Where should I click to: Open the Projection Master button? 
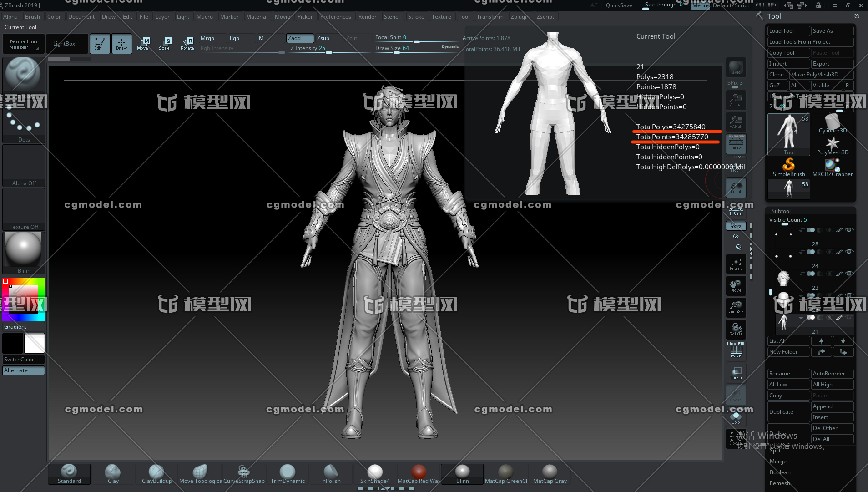(x=23, y=44)
